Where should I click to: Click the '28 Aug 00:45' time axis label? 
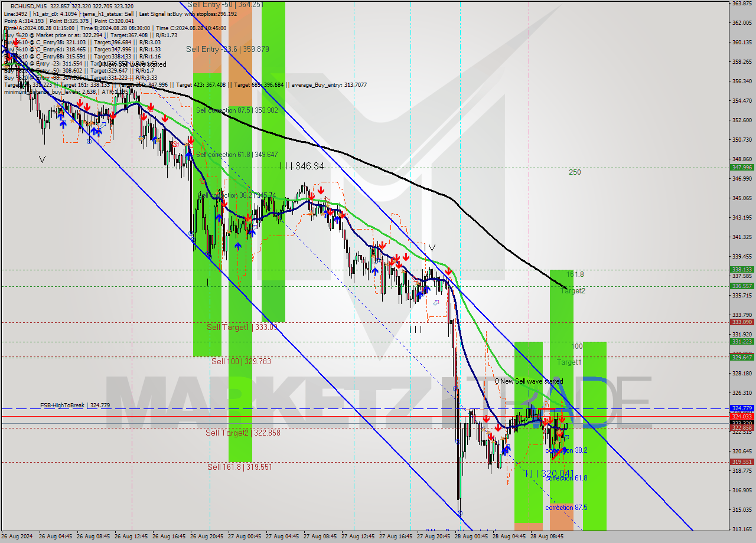point(471,537)
